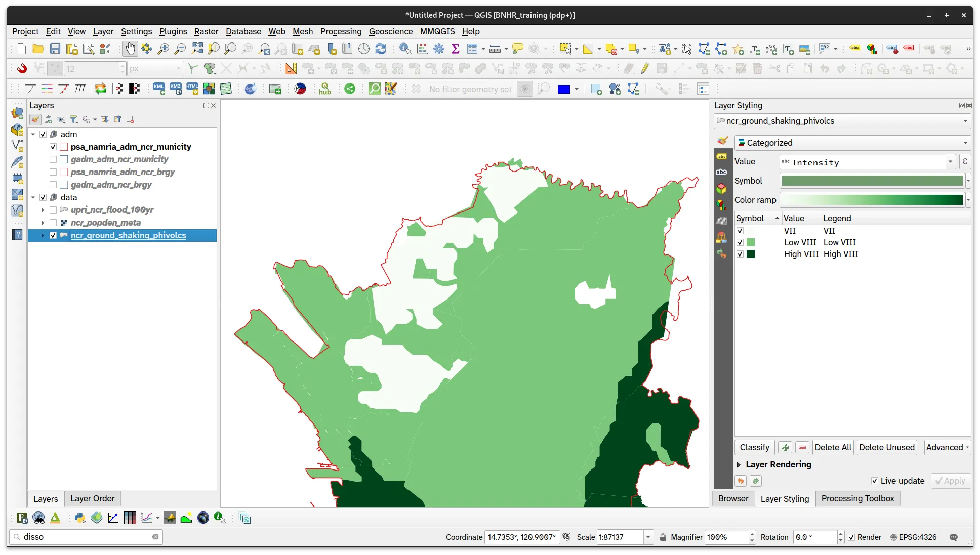This screenshot has height=555, width=980.
Task: Expand the Layer Rendering section
Action: pyautogui.click(x=739, y=464)
